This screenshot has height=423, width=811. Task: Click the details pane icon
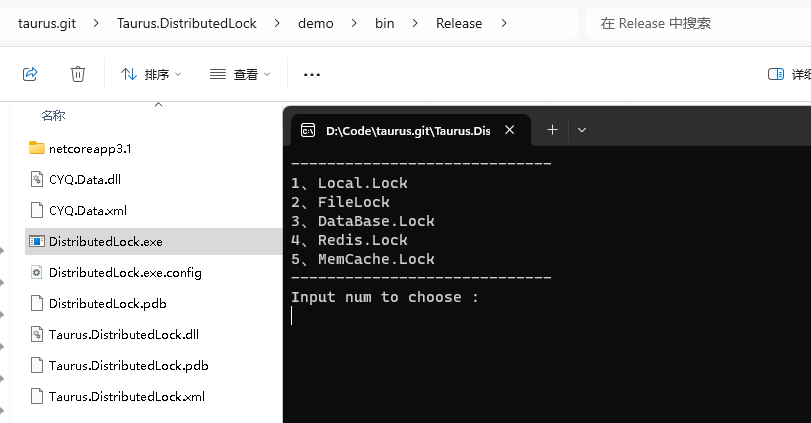click(x=775, y=74)
